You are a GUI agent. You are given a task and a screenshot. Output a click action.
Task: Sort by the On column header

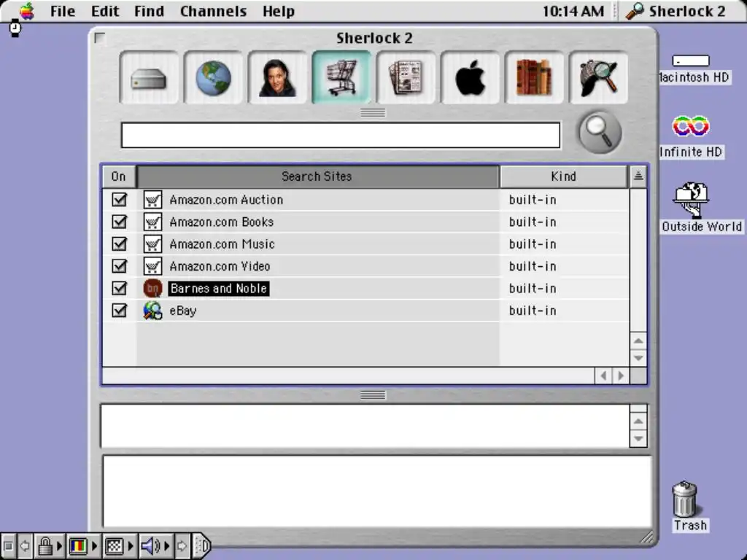coord(119,176)
